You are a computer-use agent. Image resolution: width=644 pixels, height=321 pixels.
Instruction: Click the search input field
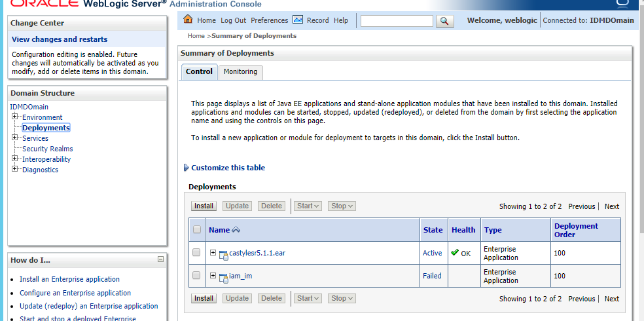point(397,20)
